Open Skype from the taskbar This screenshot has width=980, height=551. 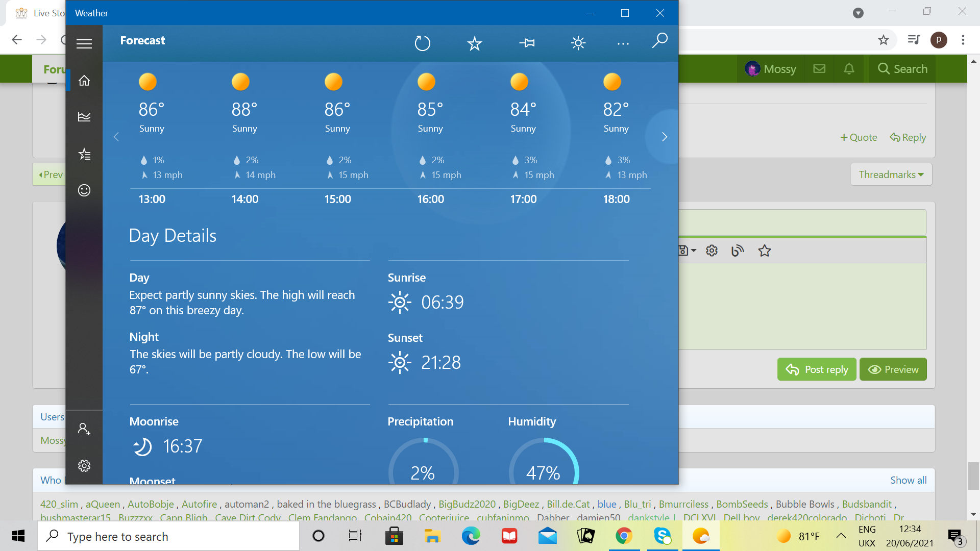(663, 536)
